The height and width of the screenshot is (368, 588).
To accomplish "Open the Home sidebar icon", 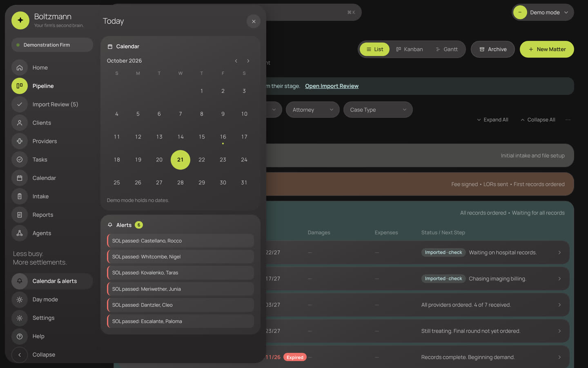I will 20,67.
